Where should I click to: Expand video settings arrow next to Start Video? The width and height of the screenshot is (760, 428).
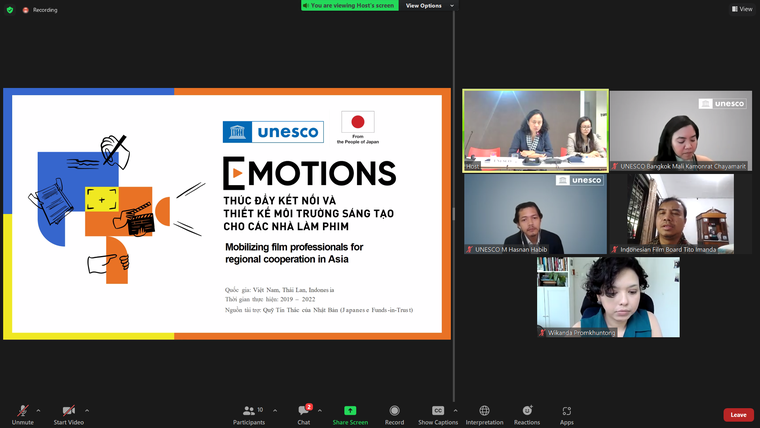(x=87, y=410)
